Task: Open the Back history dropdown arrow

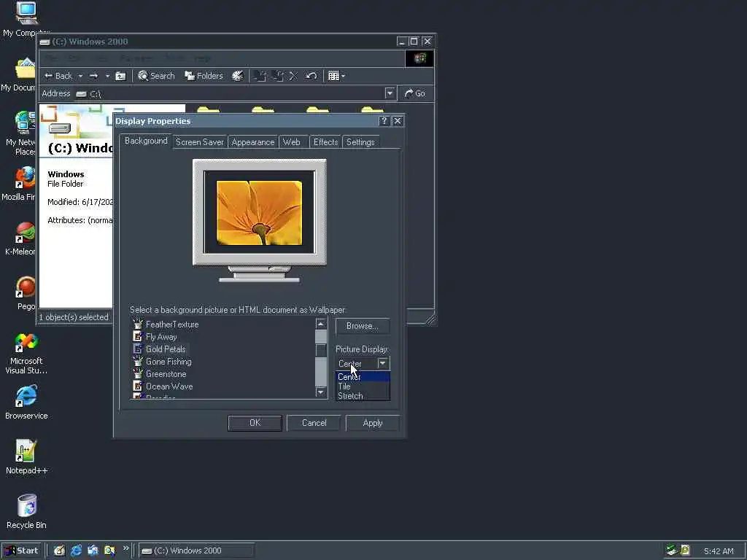Action: [x=80, y=76]
